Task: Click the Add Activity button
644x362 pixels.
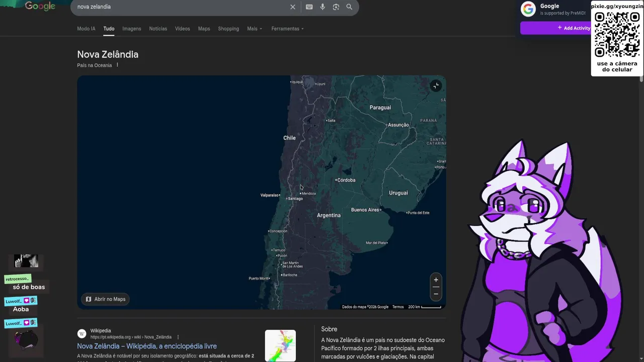Action: coord(555,28)
